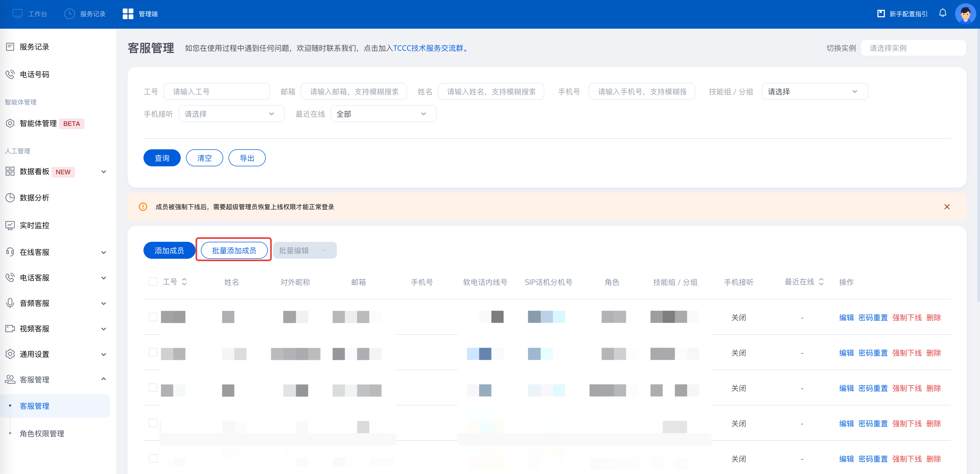
Task: Open 电话号码 menu item
Action: [34, 75]
